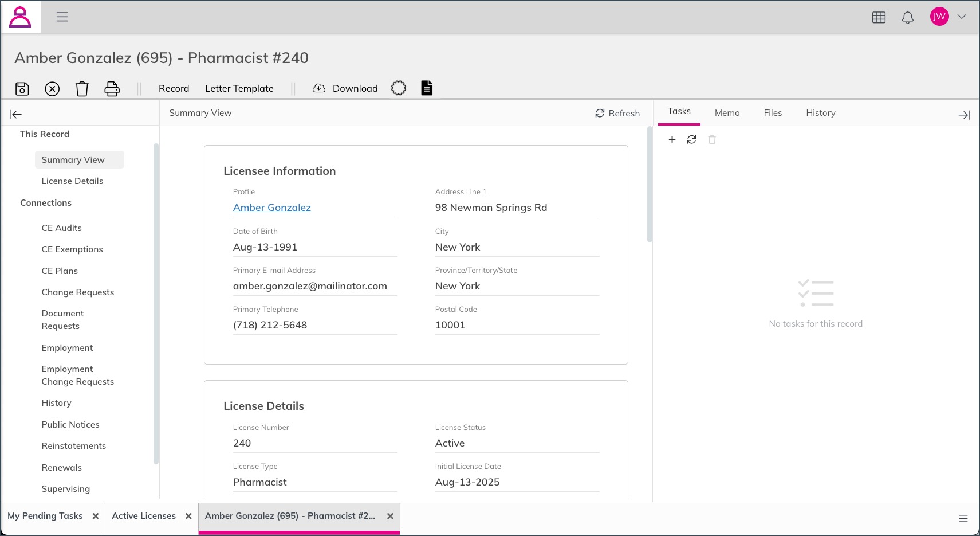Open notifications bell

pyautogui.click(x=908, y=17)
